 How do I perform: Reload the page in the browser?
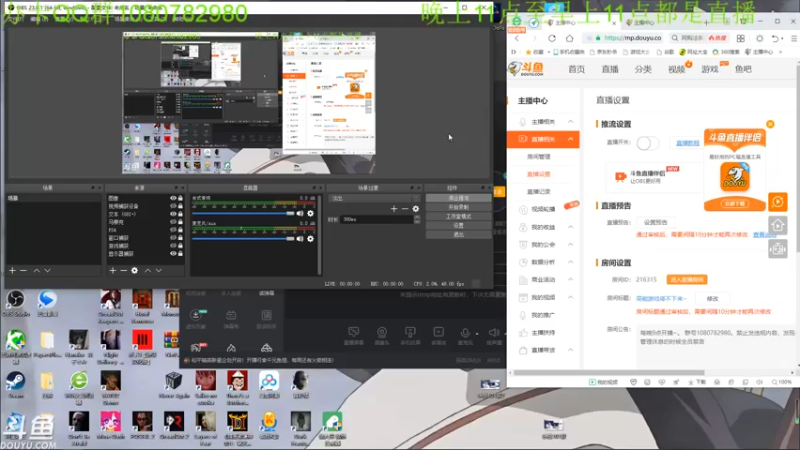point(552,38)
